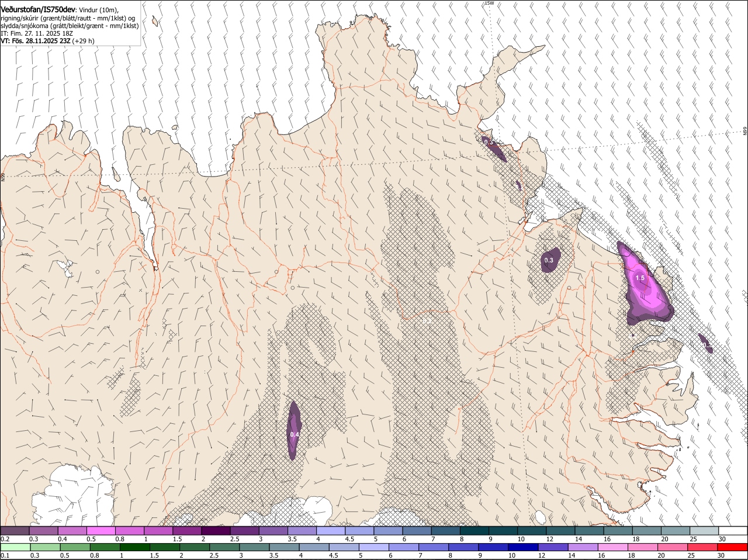Click the rigning/skúrir legend description line
The image size is (748, 560).
(68, 18)
